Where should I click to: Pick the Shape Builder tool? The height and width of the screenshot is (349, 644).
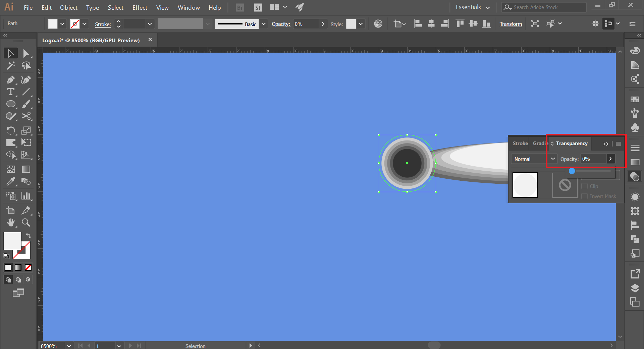pos(11,155)
